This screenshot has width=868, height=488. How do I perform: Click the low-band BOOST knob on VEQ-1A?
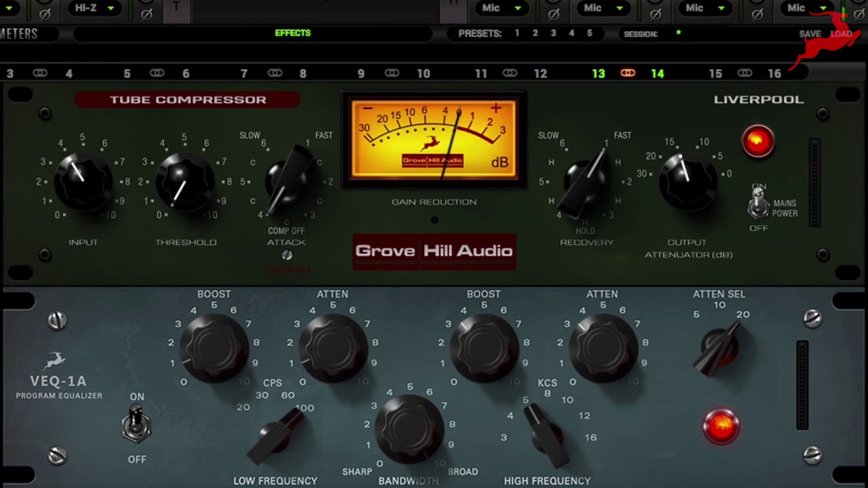pyautogui.click(x=214, y=348)
